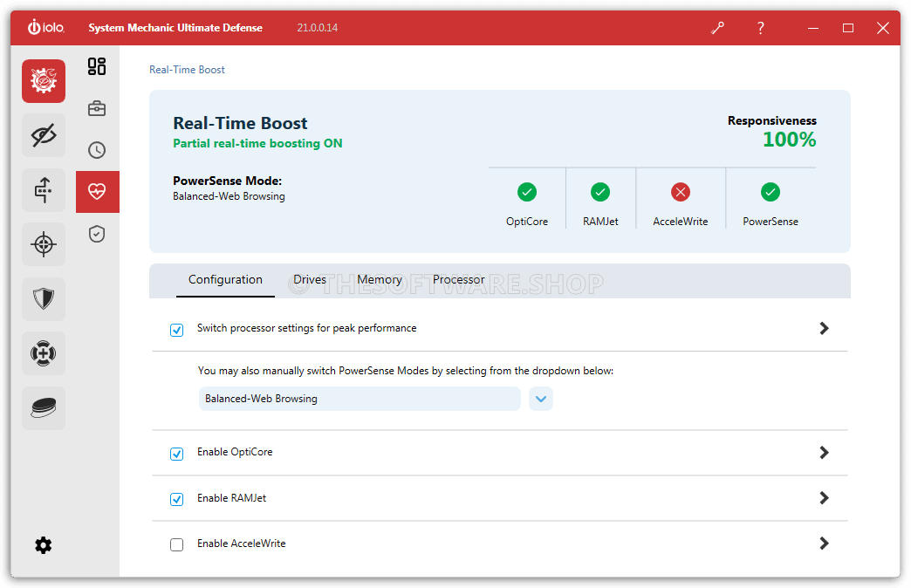The image size is (911, 588).
Task: Click the key license icon
Action: click(717, 28)
